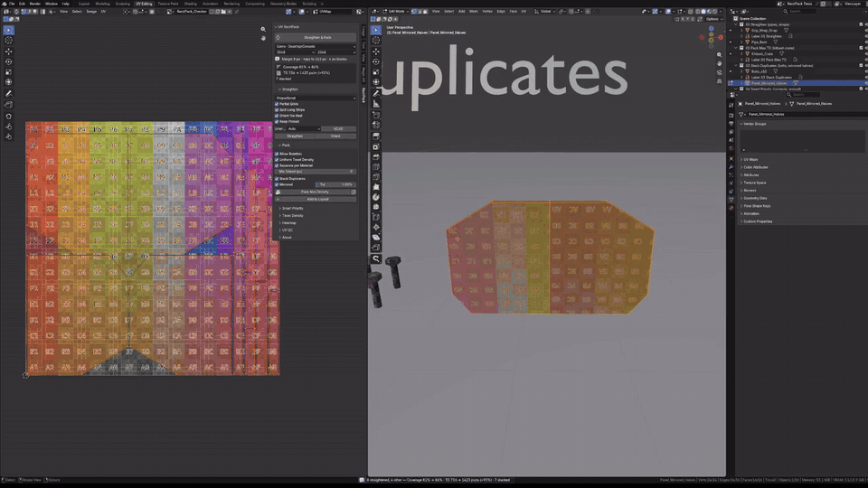Screen dimensions: 868x488
Task: Expand the UV QC section
Action: 287,230
